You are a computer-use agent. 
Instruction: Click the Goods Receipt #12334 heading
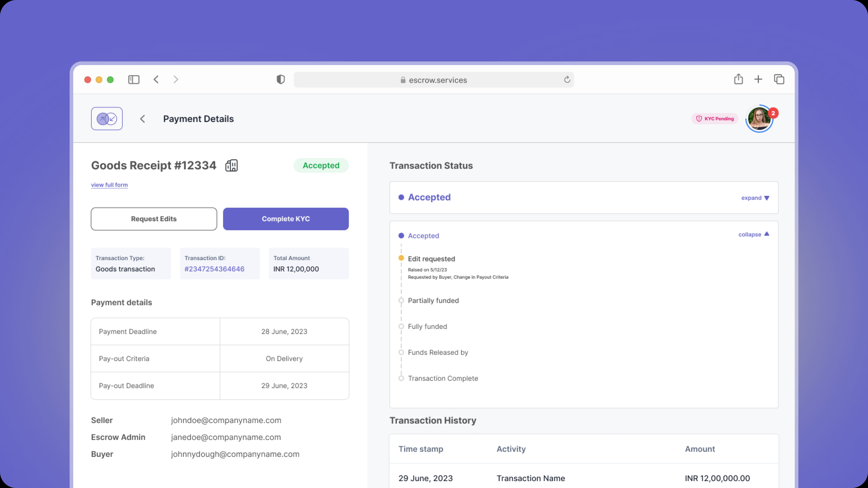click(x=154, y=165)
